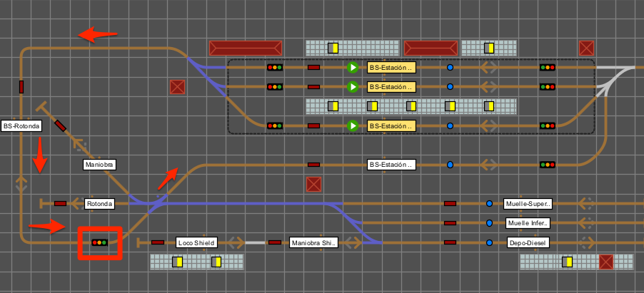This screenshot has height=293, width=644.
Task: Toggle the right yellow light under Loco Shield
Action: tap(216, 262)
